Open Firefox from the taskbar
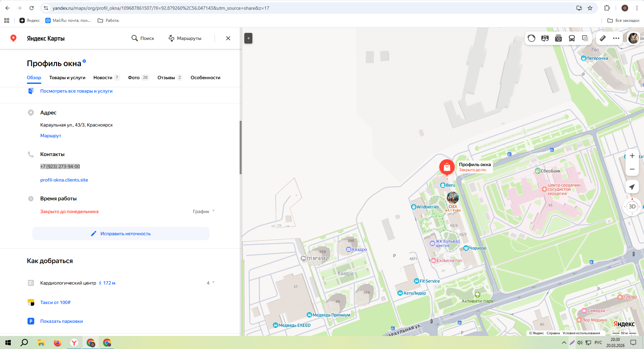The width and height of the screenshot is (644, 349). (x=57, y=343)
